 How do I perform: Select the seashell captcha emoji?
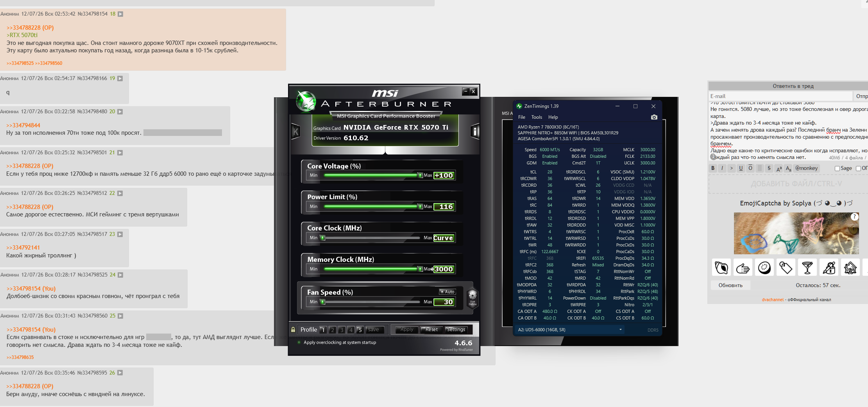[x=721, y=268]
